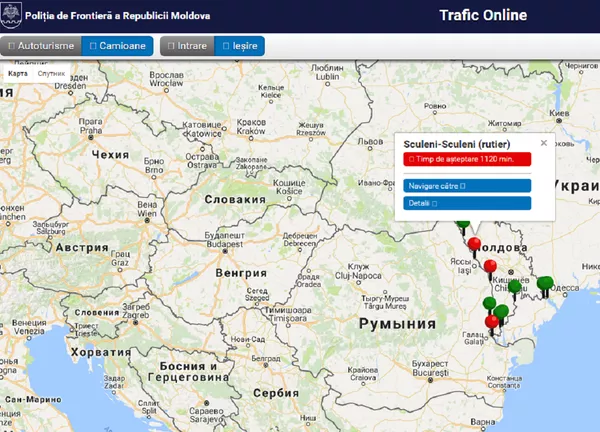Switch map to Карта view

[18, 74]
